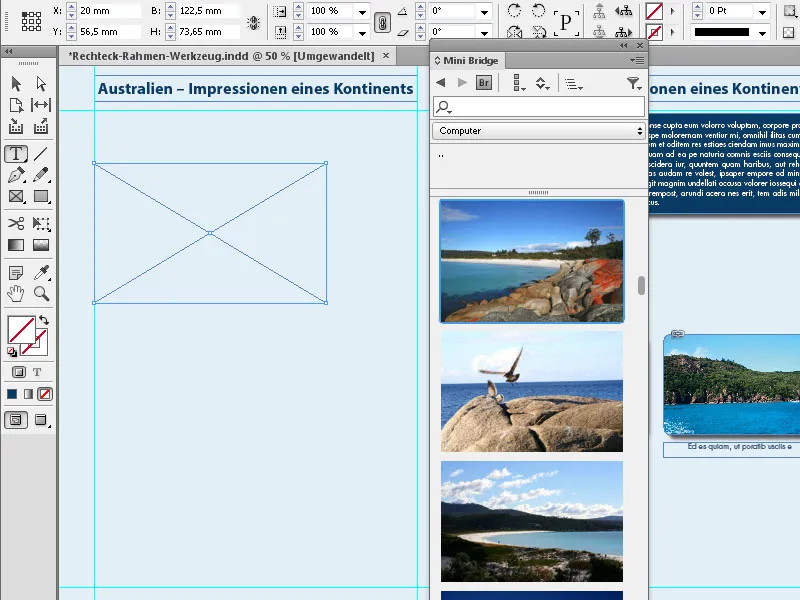The height and width of the screenshot is (600, 800).
Task: Choose the Gradient swatch tool
Action: [x=14, y=245]
